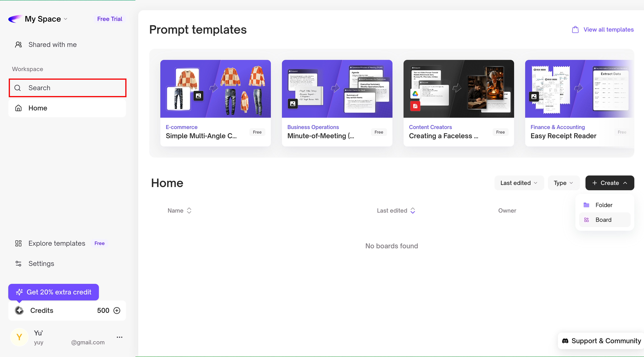This screenshot has height=357, width=644.
Task: Click the Search field in the sidebar
Action: [x=67, y=88]
